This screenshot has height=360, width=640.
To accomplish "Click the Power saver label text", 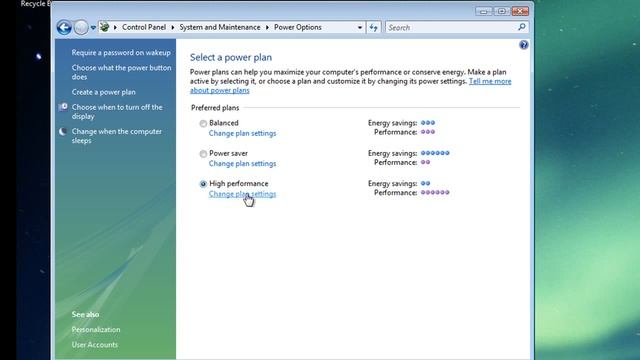I will click(x=228, y=153).
